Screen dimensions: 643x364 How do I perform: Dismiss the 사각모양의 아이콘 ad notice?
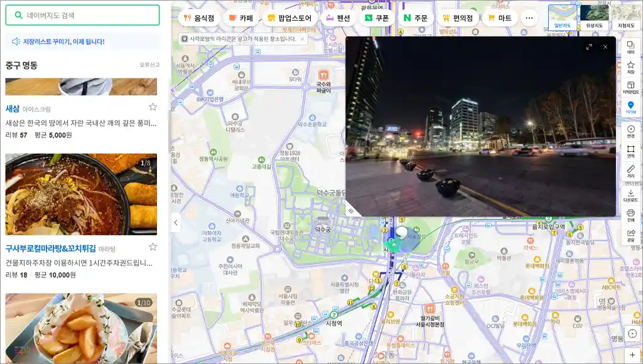[x=302, y=39]
